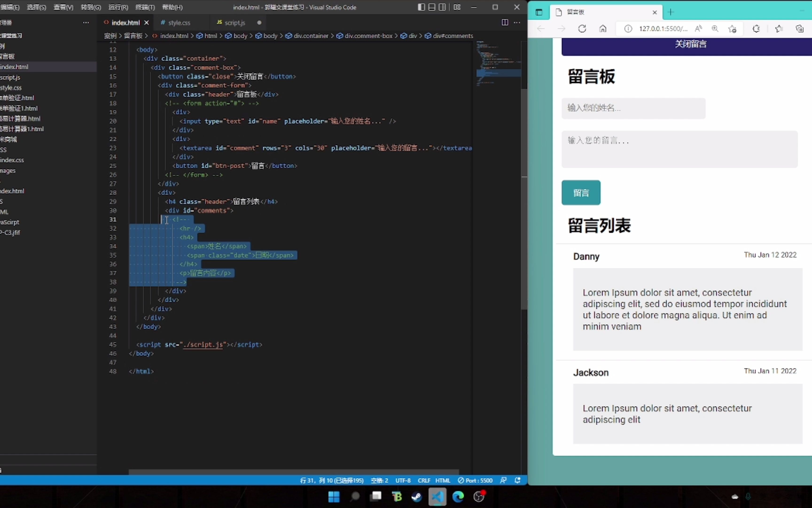The width and height of the screenshot is (812, 508).
Task: Click unsaved dot on script.js tab
Action: [259, 23]
